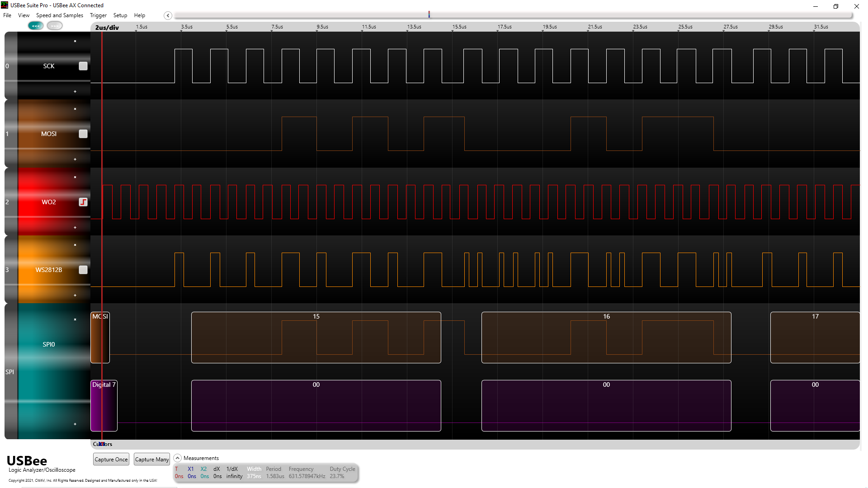Click the X1 cursor measurement label
This screenshot has height=488, width=868.
tap(191, 469)
